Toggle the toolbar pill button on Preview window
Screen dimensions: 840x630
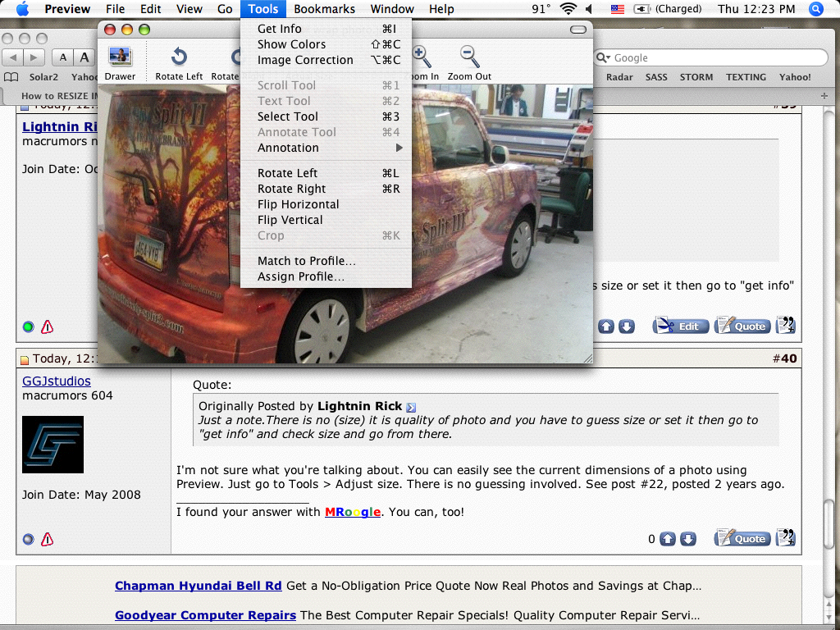click(578, 30)
